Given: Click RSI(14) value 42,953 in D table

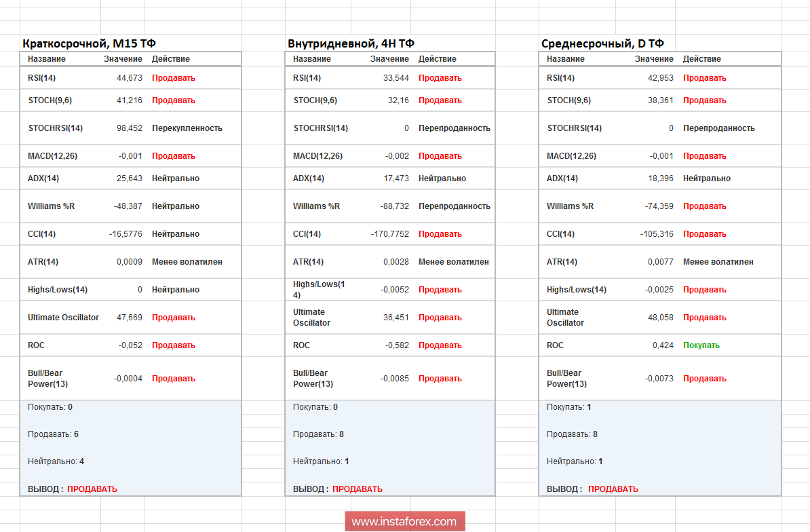Looking at the screenshot, I should pos(660,78).
